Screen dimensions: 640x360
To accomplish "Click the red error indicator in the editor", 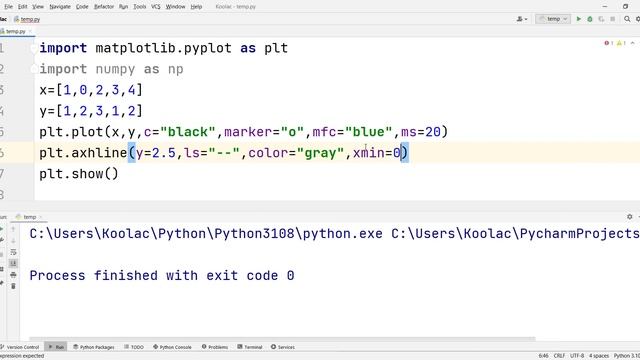I will point(609,43).
